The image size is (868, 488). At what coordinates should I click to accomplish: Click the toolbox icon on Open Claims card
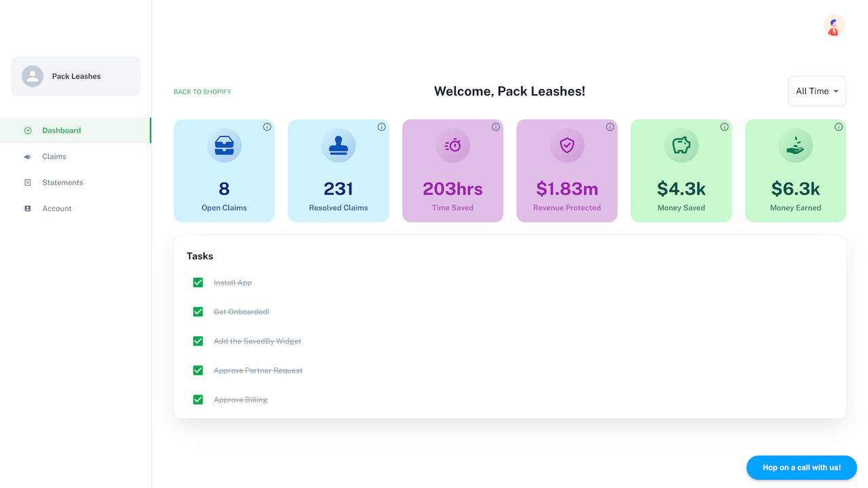tap(224, 145)
